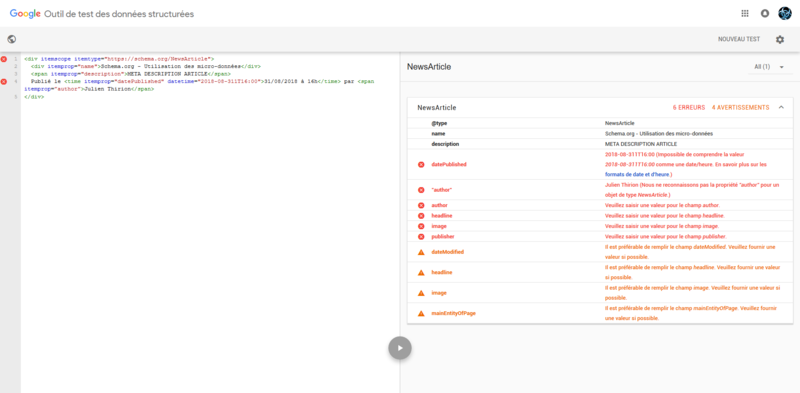Select the dateModified warning row

point(600,252)
